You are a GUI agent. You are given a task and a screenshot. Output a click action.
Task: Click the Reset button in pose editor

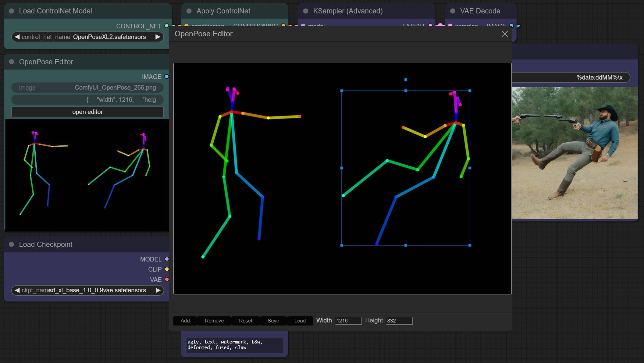click(245, 321)
